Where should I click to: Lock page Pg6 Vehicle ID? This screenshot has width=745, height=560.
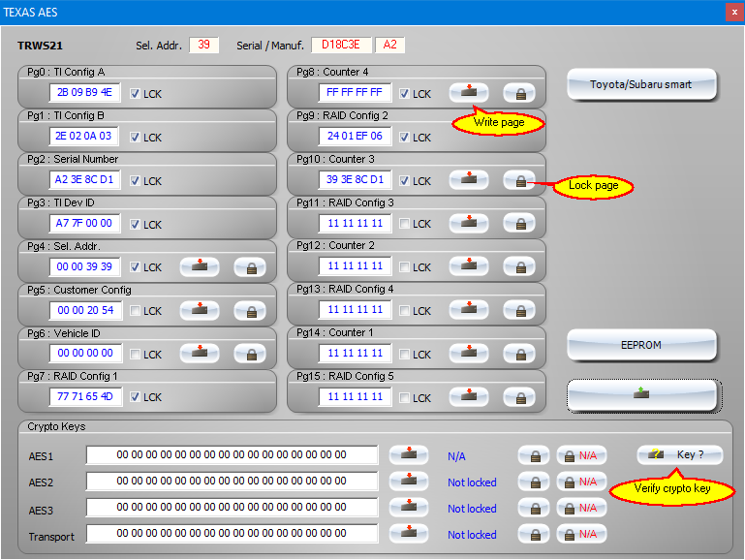click(251, 354)
